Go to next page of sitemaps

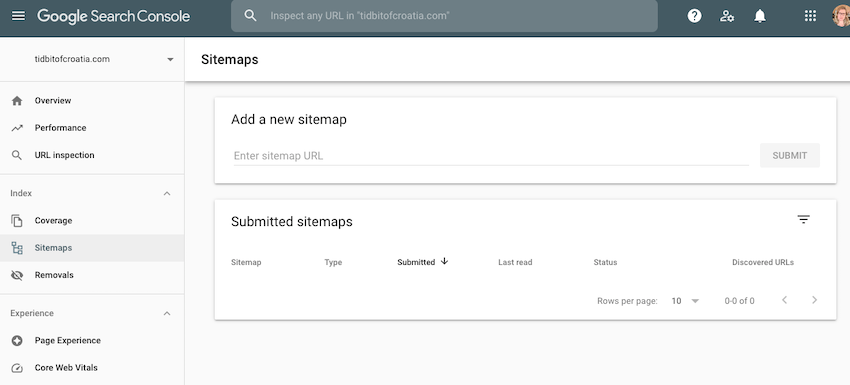pos(814,300)
